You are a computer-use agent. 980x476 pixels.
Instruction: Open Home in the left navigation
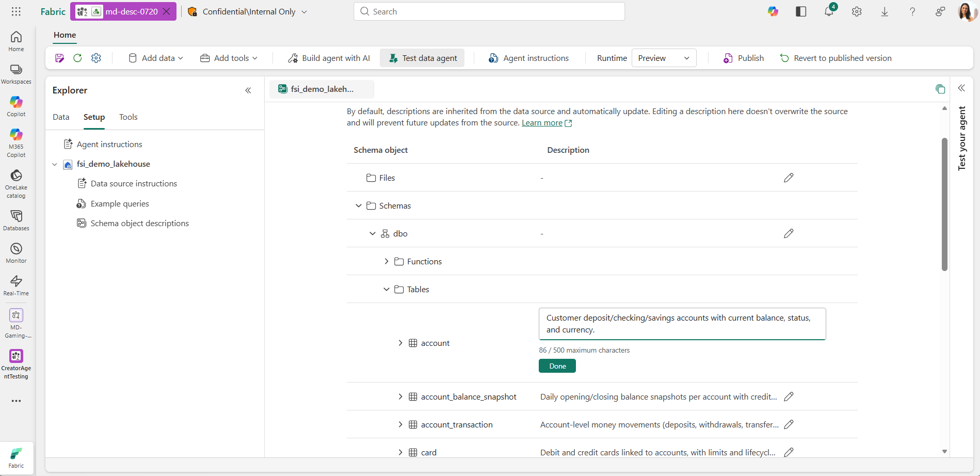16,41
